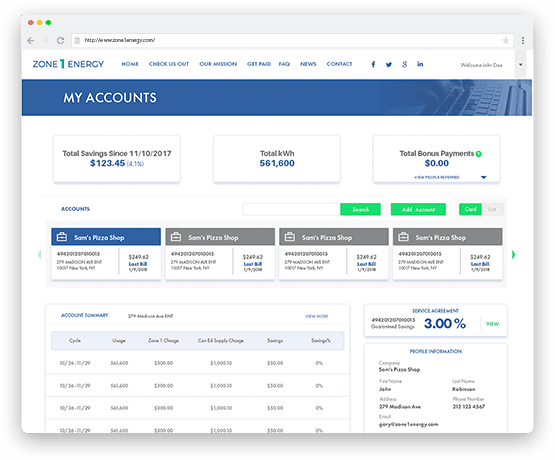This screenshot has width=555, height=460.
Task: Click the Con Ed Supply Charge column header
Action: [221, 341]
